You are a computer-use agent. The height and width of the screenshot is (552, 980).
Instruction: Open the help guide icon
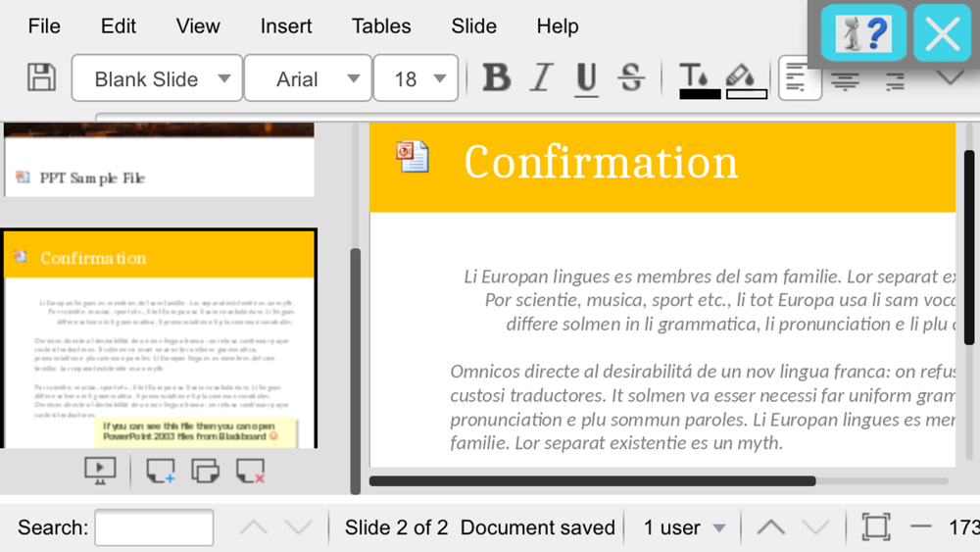(x=863, y=34)
